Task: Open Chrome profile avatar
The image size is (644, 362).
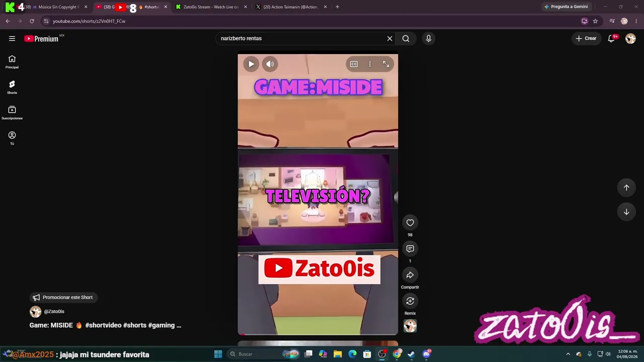Action: (624, 21)
